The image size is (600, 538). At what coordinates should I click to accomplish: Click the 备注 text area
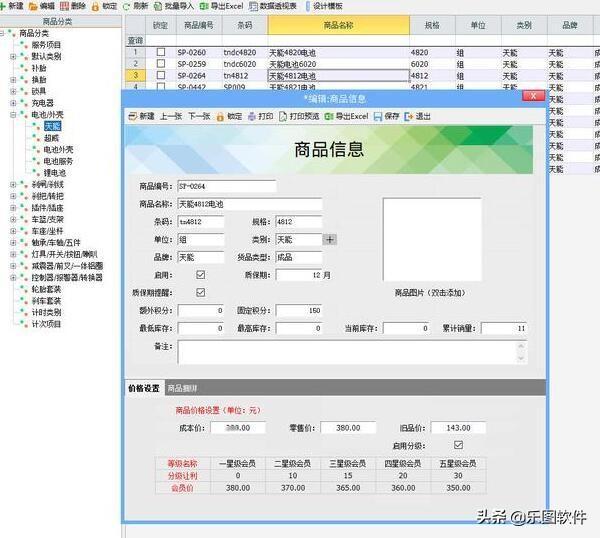pyautogui.click(x=352, y=352)
